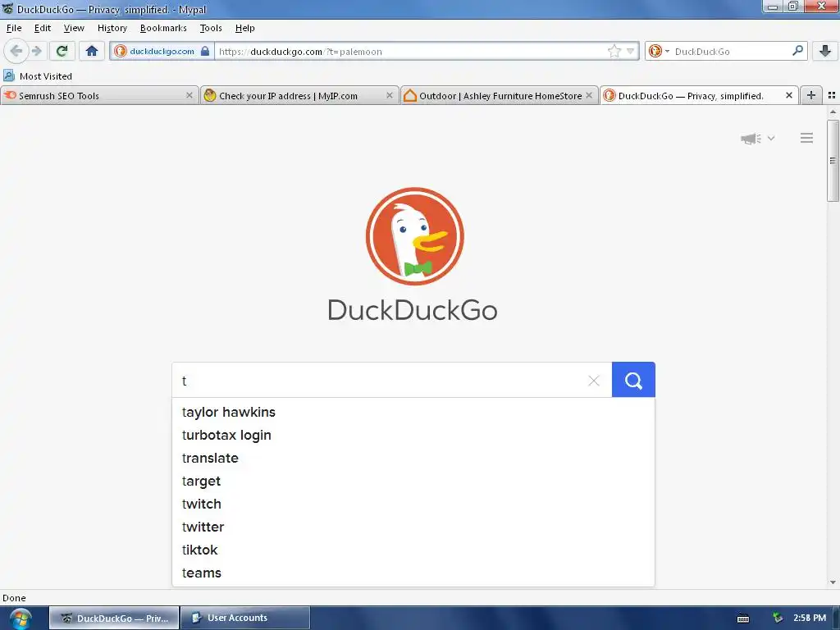Click the toolbar DuckDuckGo search field
The height and width of the screenshot is (630, 840).
coord(731,52)
